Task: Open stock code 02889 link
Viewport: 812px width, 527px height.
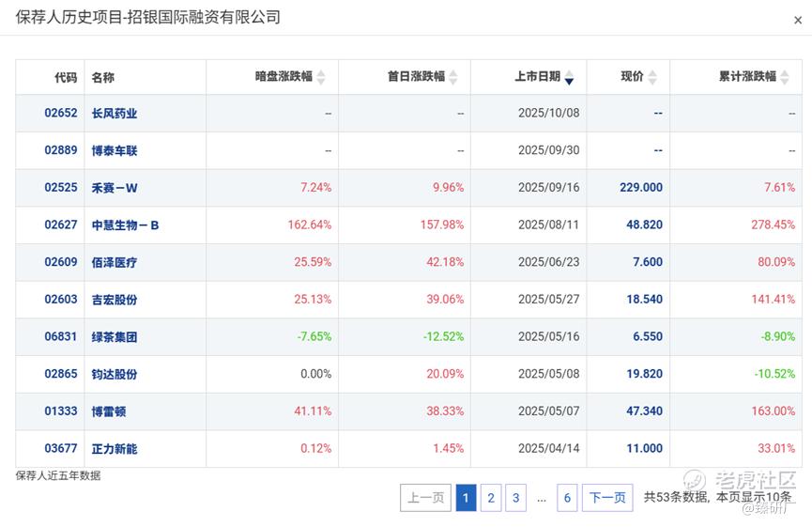Action: point(61,150)
